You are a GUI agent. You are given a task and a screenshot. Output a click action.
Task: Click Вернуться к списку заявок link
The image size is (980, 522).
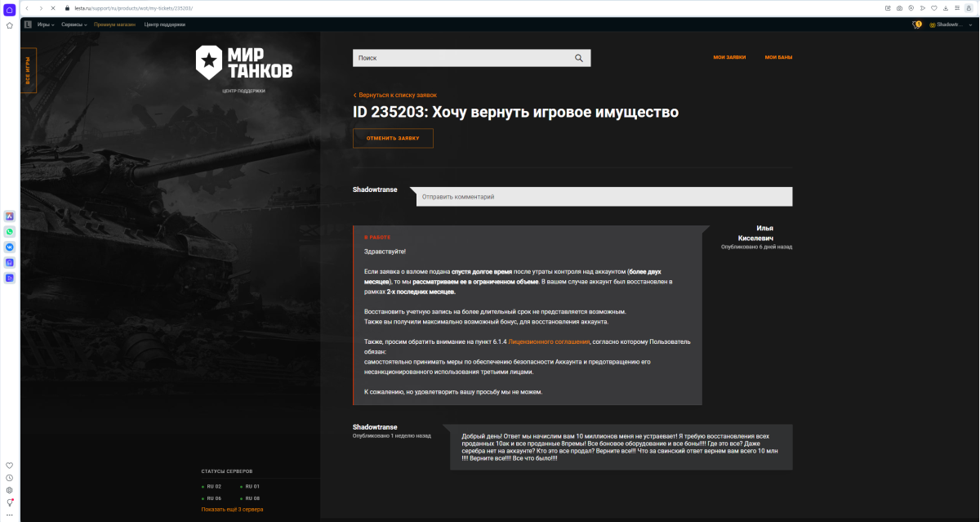[x=395, y=95]
